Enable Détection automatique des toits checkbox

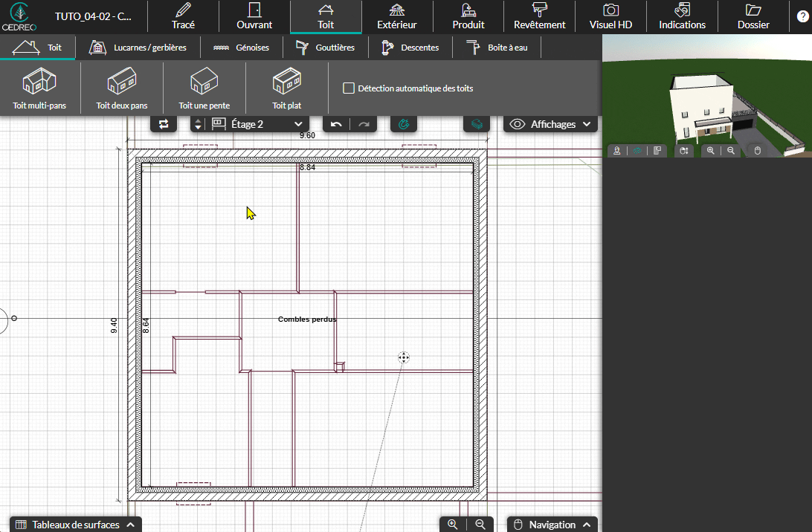tap(348, 88)
